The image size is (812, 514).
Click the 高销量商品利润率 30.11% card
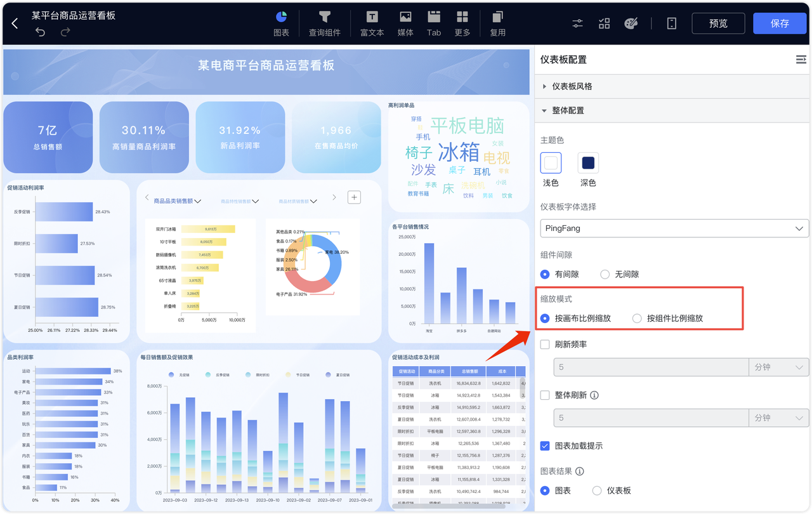(x=144, y=137)
